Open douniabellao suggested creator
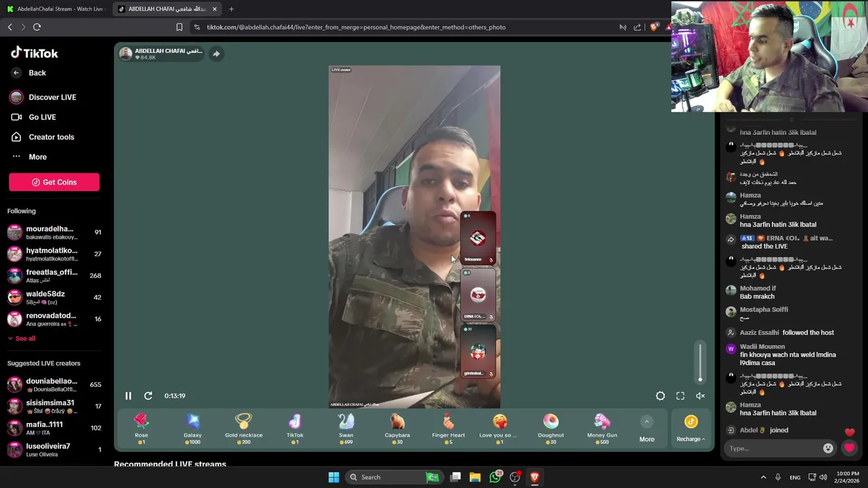The image size is (868, 488). [54, 385]
